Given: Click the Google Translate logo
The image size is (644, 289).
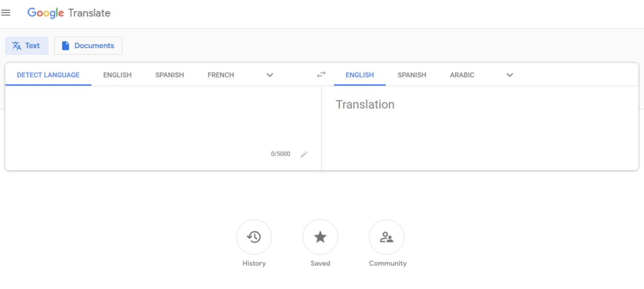Looking at the screenshot, I should coord(69,13).
